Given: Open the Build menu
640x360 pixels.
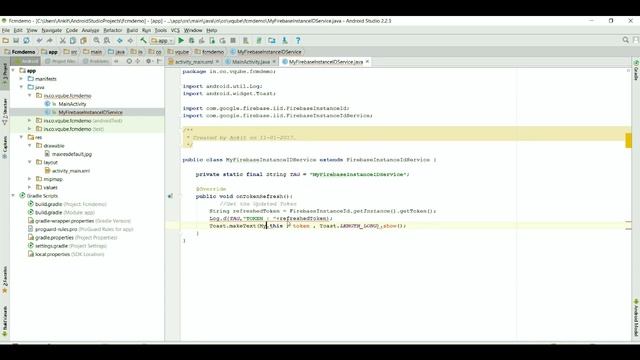Looking at the screenshot, I should (x=132, y=30).
